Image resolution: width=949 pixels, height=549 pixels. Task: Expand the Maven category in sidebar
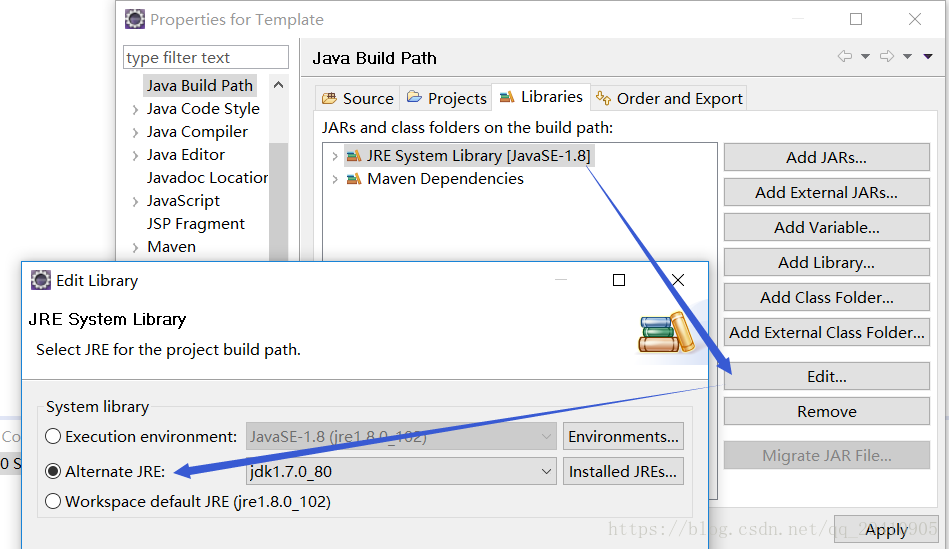(x=135, y=248)
